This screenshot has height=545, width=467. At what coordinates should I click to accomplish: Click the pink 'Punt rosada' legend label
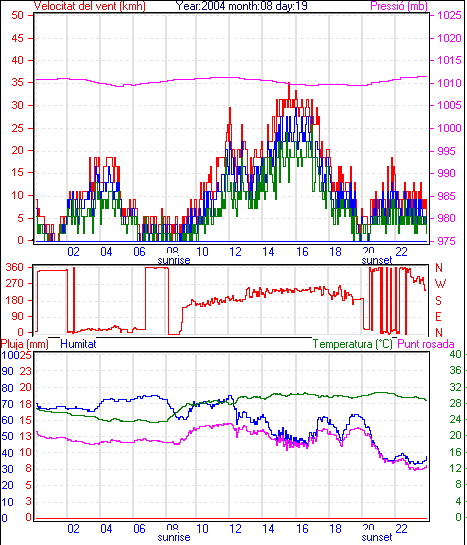coord(426,344)
